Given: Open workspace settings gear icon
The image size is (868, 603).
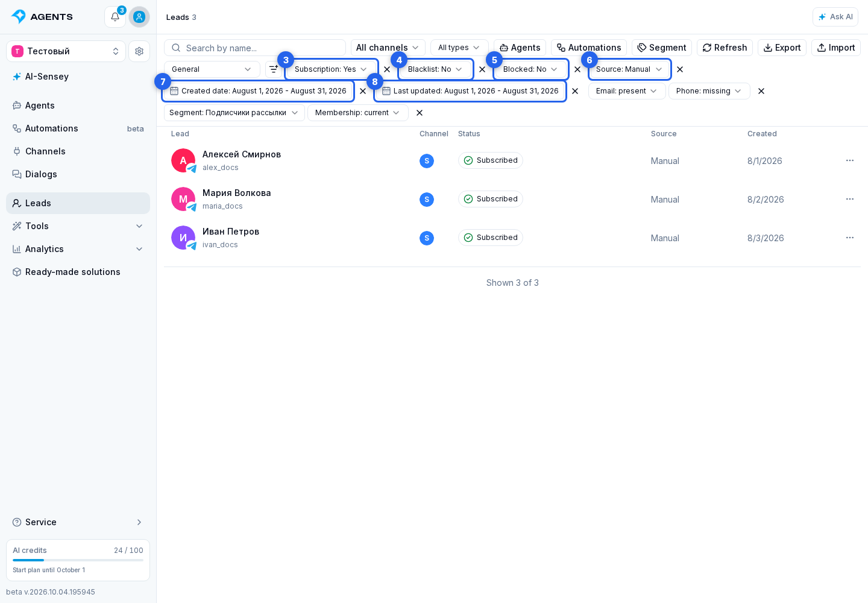Looking at the screenshot, I should (139, 51).
